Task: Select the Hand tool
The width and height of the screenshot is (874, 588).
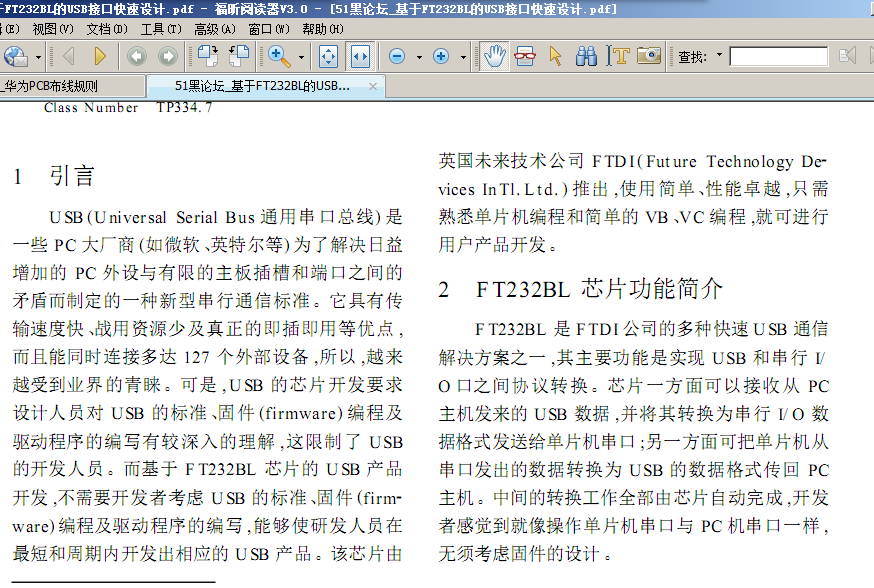Action: (494, 56)
